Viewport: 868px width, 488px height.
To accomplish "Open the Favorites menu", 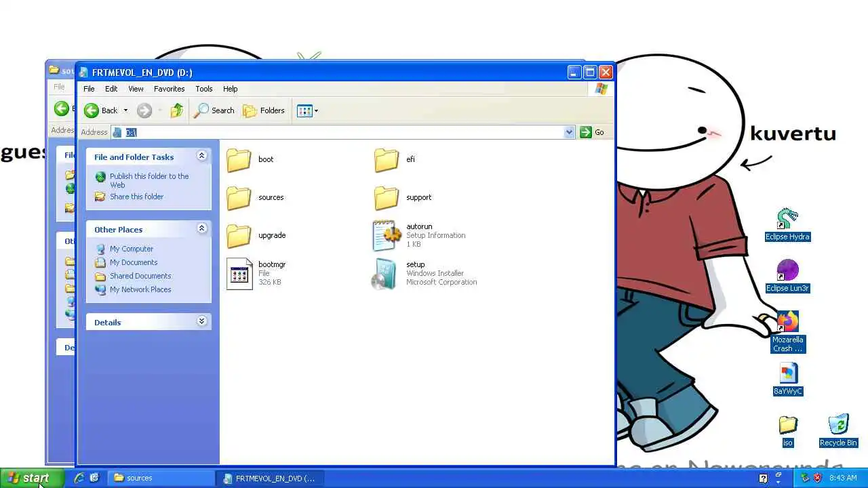I will (169, 89).
